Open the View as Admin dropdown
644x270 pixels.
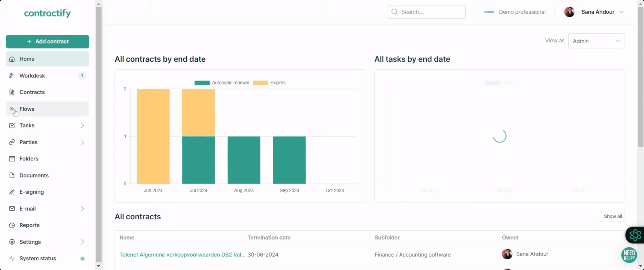(x=596, y=41)
